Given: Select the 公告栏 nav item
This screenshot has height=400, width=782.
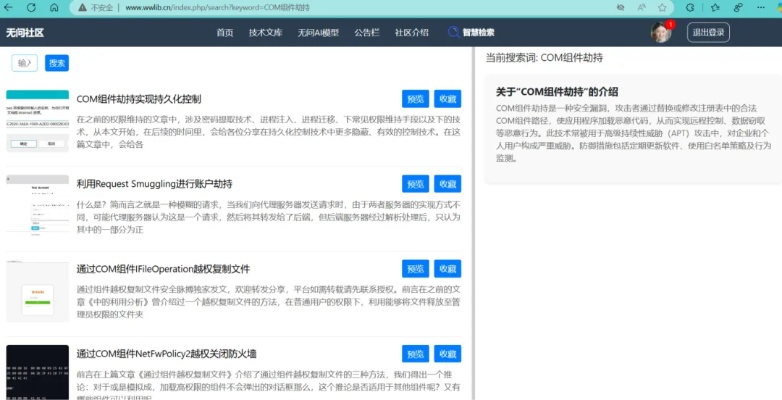Looking at the screenshot, I should pyautogui.click(x=367, y=32).
